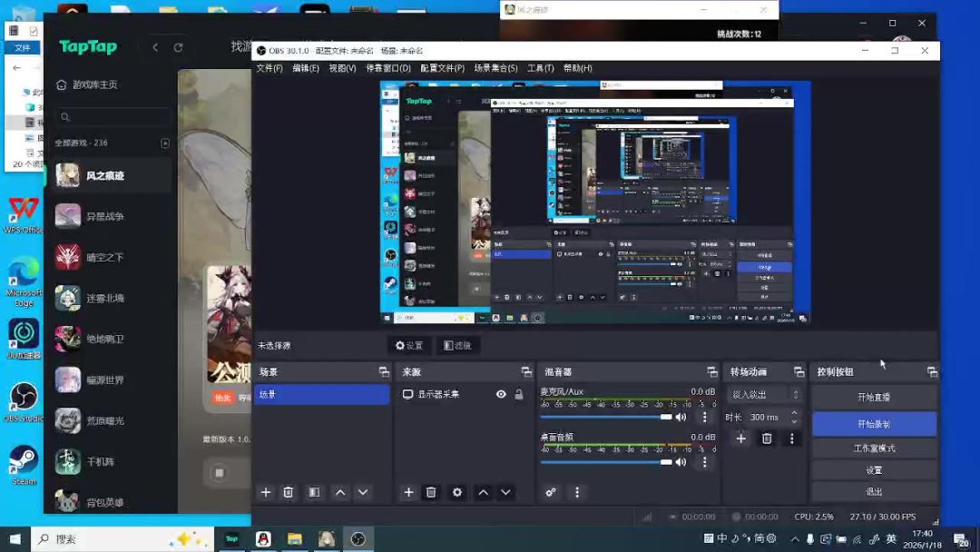Viewport: 980px width, 552px height.
Task: Open 文件(F) menu in OBS
Action: pos(269,68)
